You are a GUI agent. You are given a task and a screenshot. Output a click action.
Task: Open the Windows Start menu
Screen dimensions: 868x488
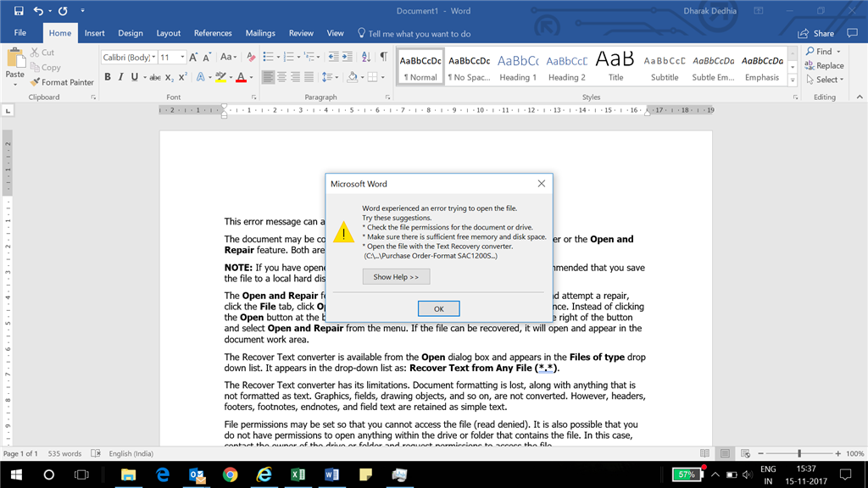[16, 474]
